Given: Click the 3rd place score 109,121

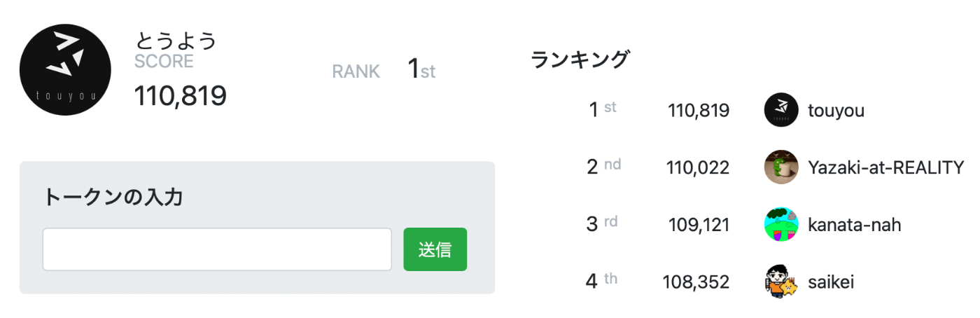Looking at the screenshot, I should tap(699, 225).
